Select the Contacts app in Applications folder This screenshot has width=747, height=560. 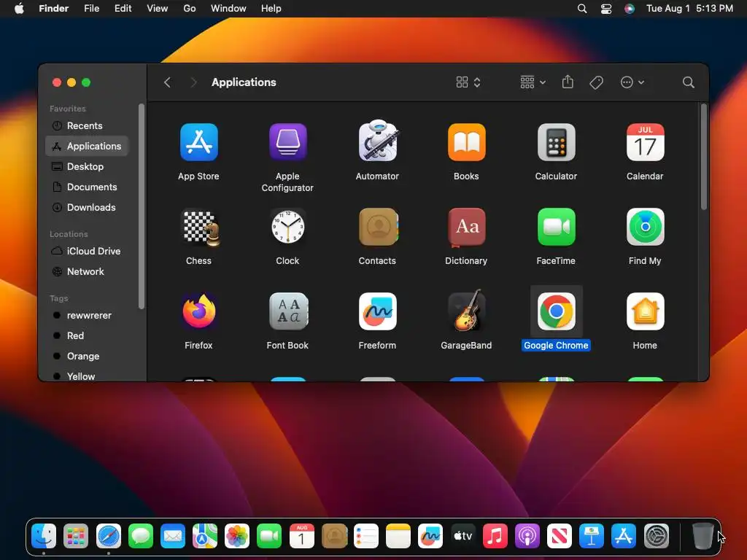pos(378,227)
